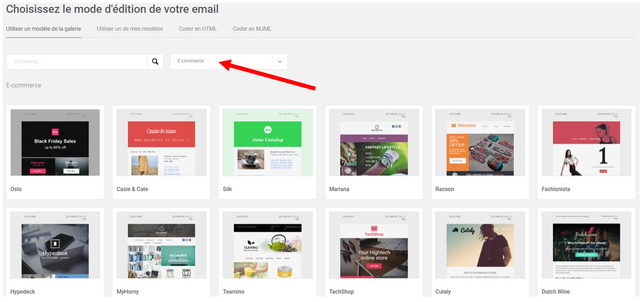The image size is (644, 302).
Task: Select Utiliser un modèle de la galerie tab
Action: tap(43, 29)
